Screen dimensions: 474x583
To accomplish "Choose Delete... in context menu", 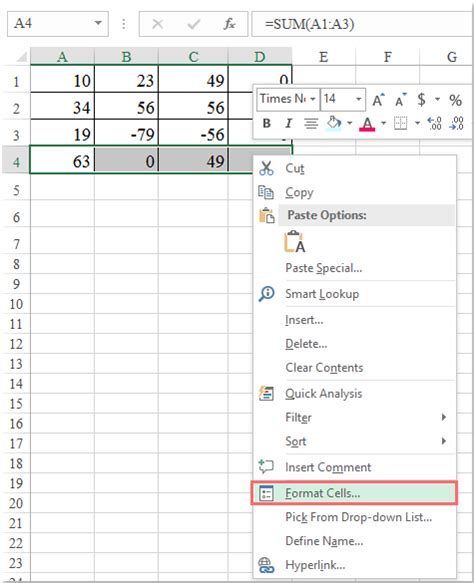I will click(x=354, y=344).
